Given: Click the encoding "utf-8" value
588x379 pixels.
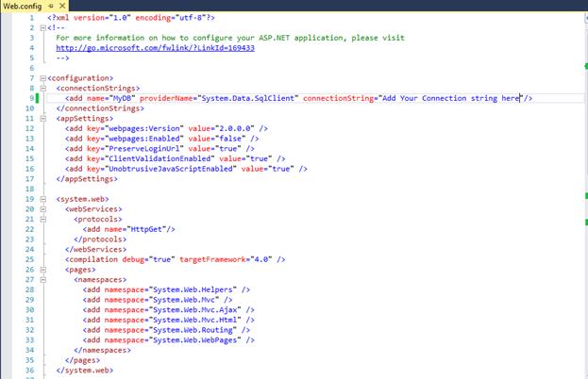Looking at the screenshot, I should tap(191, 18).
